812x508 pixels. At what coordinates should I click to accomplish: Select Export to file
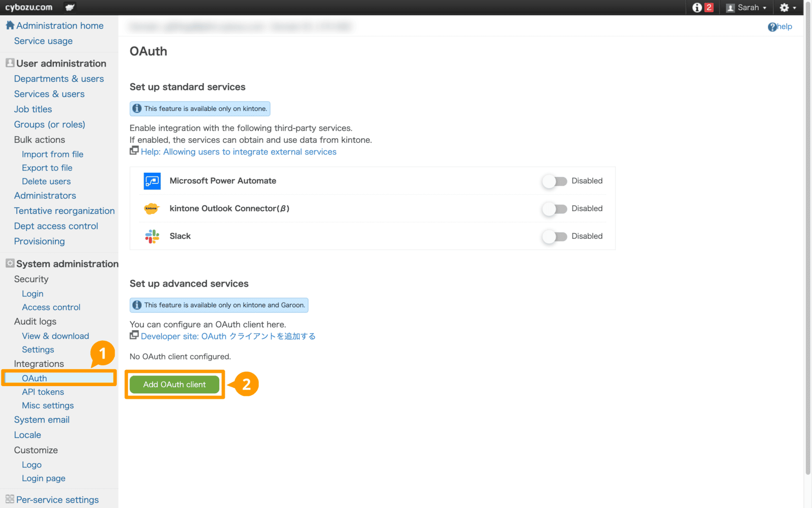tap(47, 168)
